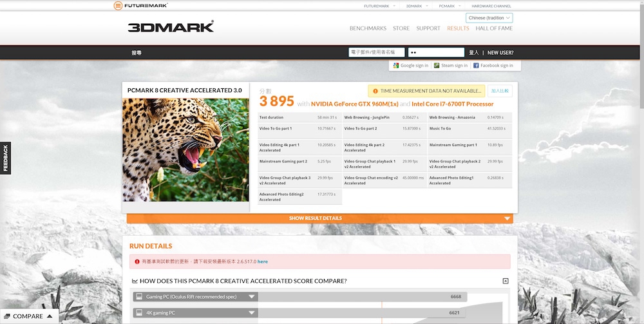Image resolution: width=644 pixels, height=324 pixels.
Task: Click the 4K gaming PC score bar 6621
Action: 361,313
